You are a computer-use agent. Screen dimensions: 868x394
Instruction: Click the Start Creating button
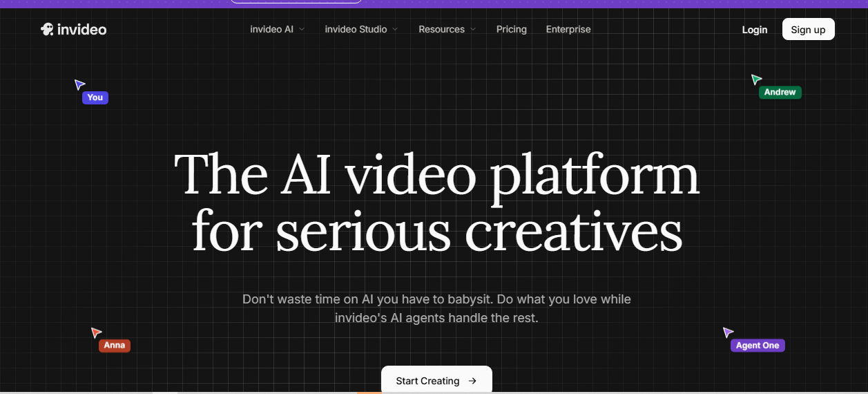pos(436,380)
